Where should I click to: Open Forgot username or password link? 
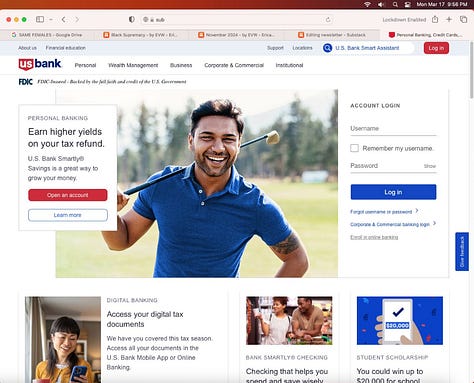(x=384, y=212)
